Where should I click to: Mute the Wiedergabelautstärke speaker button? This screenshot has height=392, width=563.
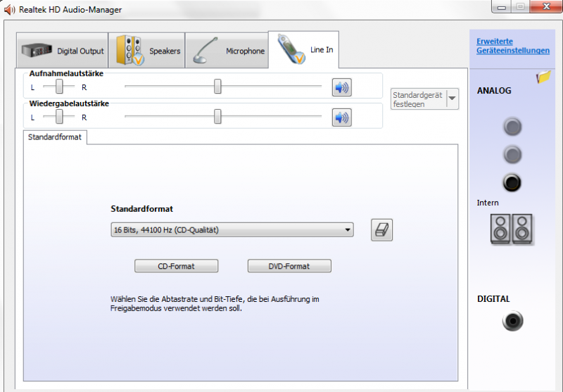click(341, 118)
